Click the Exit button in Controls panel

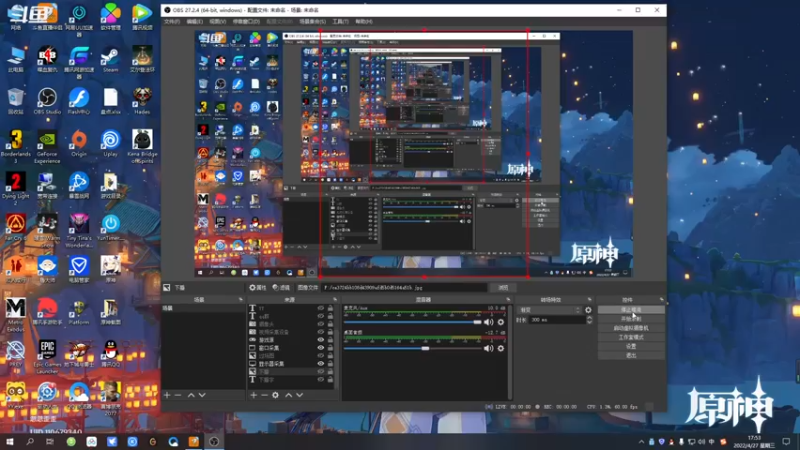pyautogui.click(x=631, y=355)
